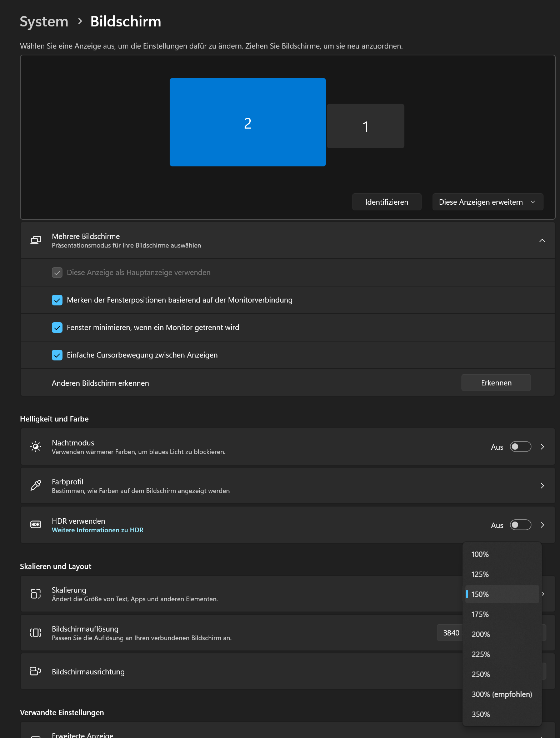Choose 100% in the scaling list
This screenshot has width=560, height=738.
coord(502,554)
